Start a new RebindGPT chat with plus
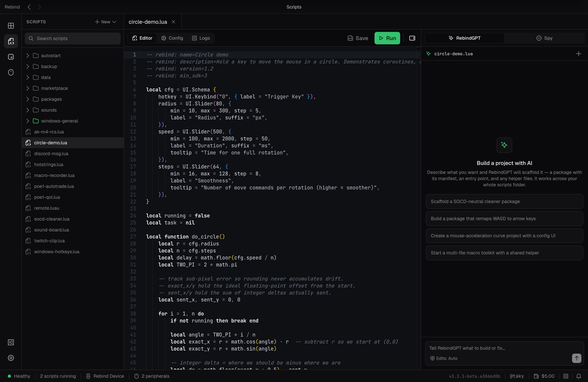Viewport: 588px width, 382px height. [x=579, y=54]
